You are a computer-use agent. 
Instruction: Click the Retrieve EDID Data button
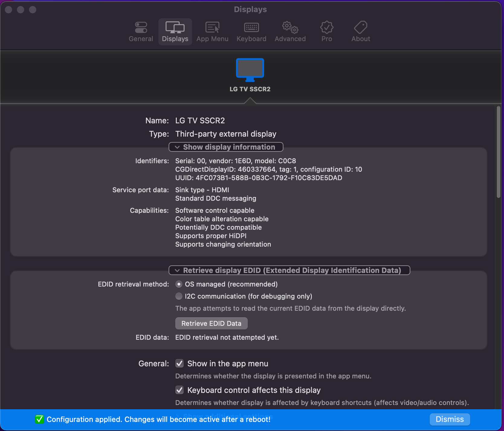(x=212, y=323)
